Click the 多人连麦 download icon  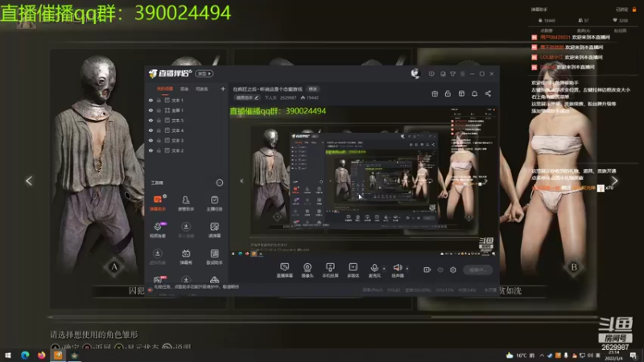[x=186, y=227]
